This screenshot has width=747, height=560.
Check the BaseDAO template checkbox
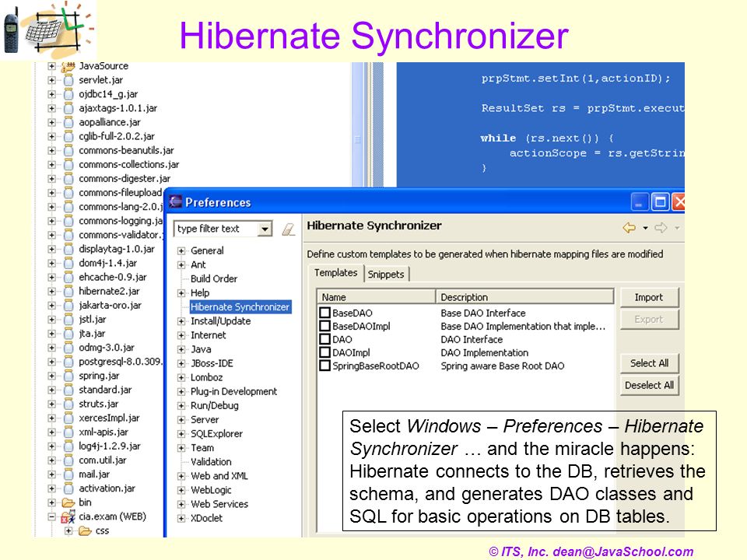click(x=325, y=313)
